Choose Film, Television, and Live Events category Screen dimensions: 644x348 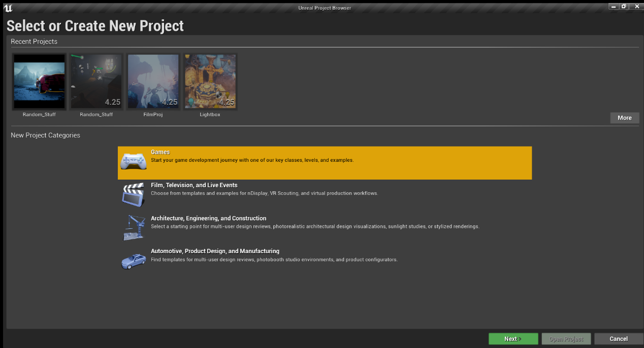coord(194,185)
